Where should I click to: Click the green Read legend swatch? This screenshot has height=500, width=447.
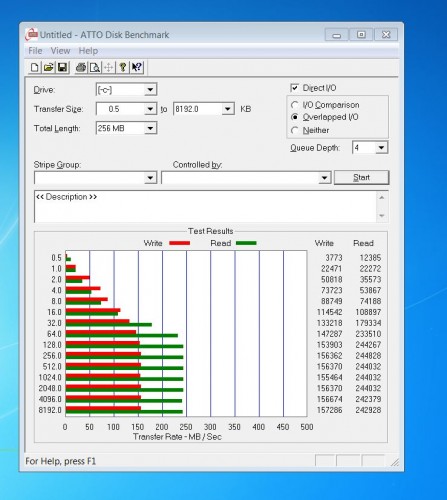click(246, 243)
